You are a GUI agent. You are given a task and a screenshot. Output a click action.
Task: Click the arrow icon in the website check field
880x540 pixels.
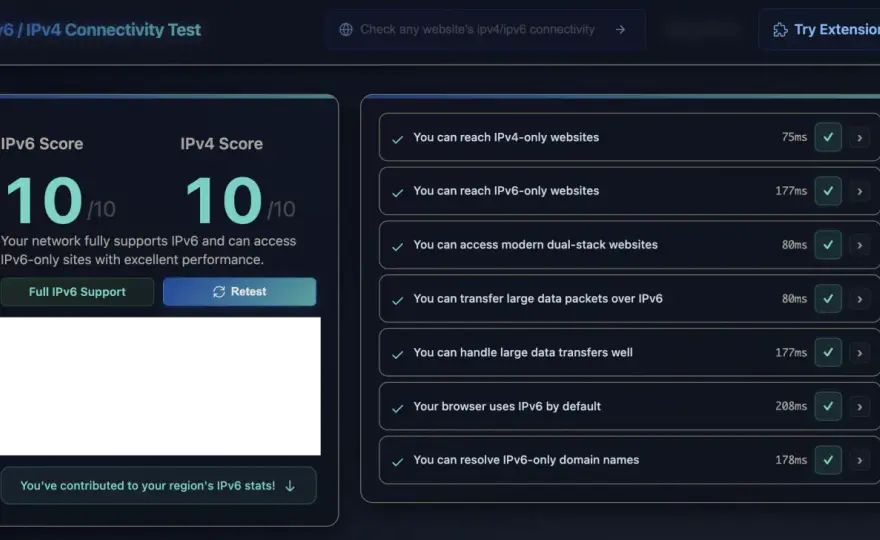click(x=620, y=29)
